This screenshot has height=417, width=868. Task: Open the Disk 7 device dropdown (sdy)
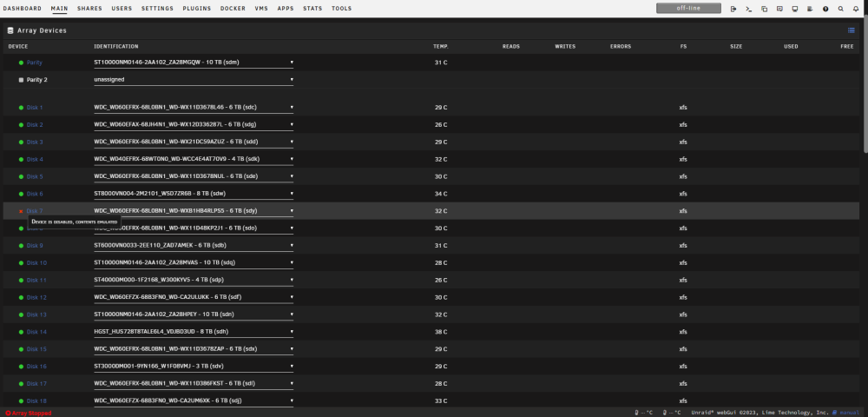pos(194,211)
